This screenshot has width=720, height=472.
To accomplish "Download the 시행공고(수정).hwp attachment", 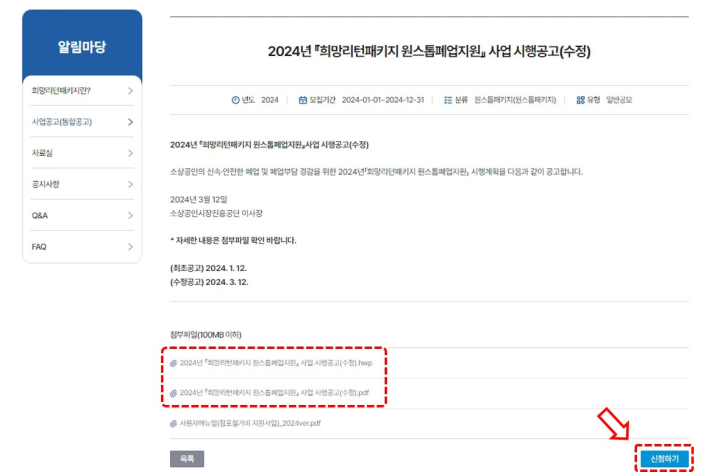I will tap(276, 363).
